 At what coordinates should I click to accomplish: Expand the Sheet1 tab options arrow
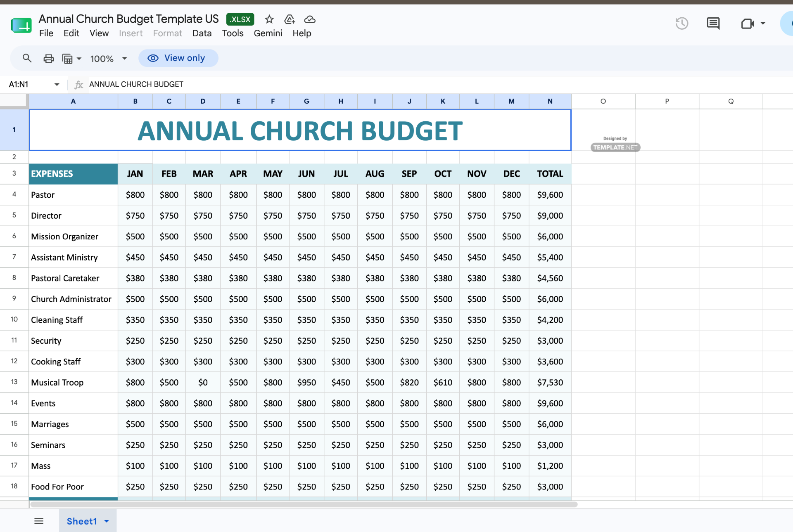(x=107, y=521)
